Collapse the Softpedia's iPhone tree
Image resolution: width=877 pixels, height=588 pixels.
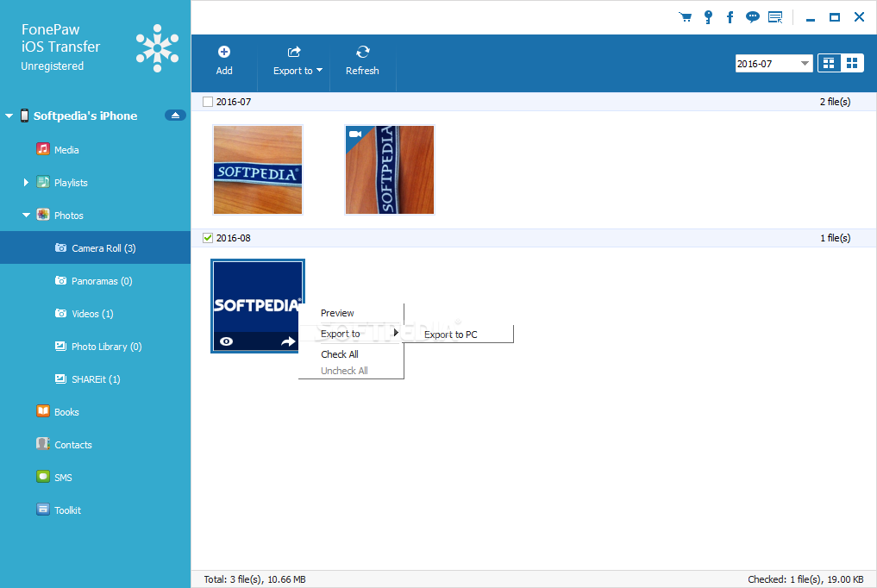(9, 116)
